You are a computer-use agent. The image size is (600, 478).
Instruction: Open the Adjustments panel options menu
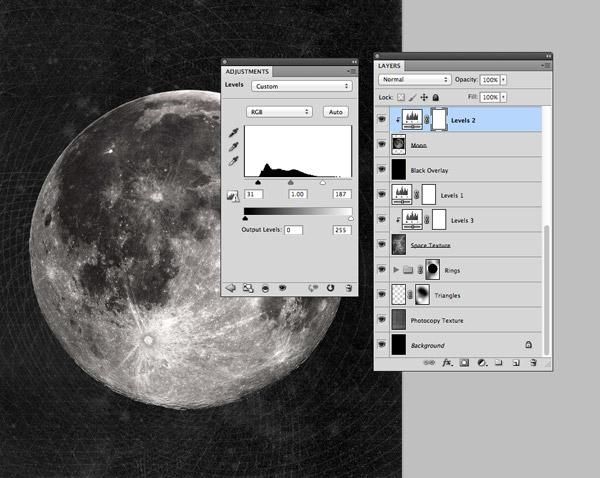pos(351,71)
